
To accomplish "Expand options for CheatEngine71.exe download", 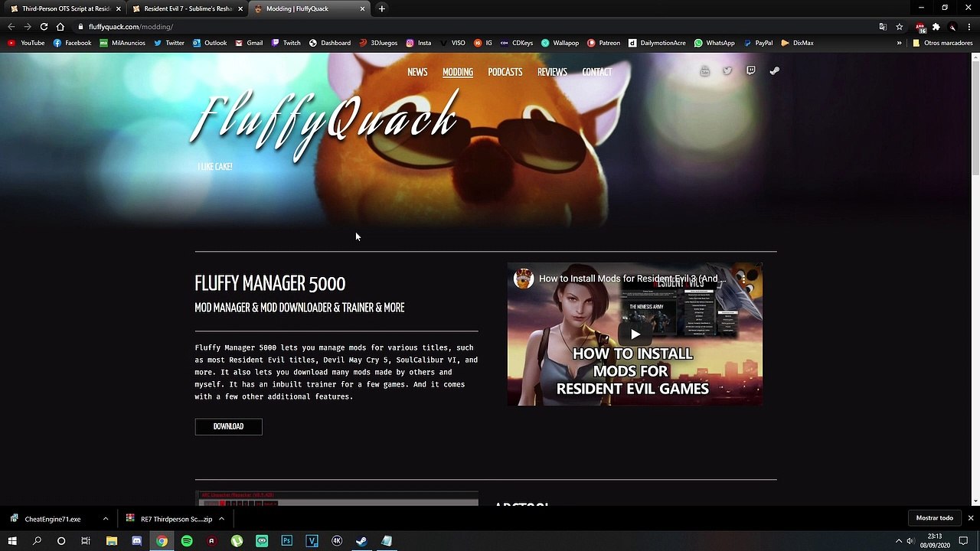I will (x=105, y=519).
